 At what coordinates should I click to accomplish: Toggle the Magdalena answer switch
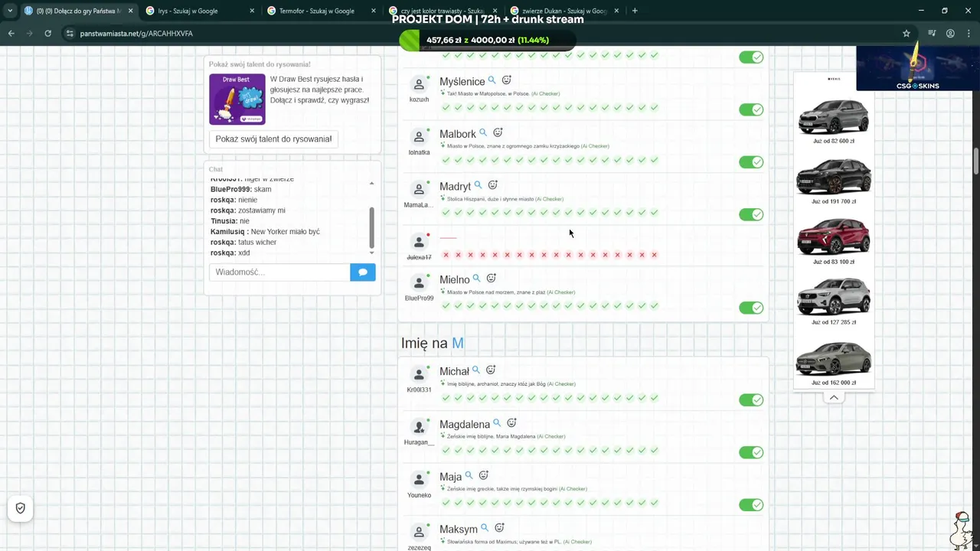tap(751, 452)
